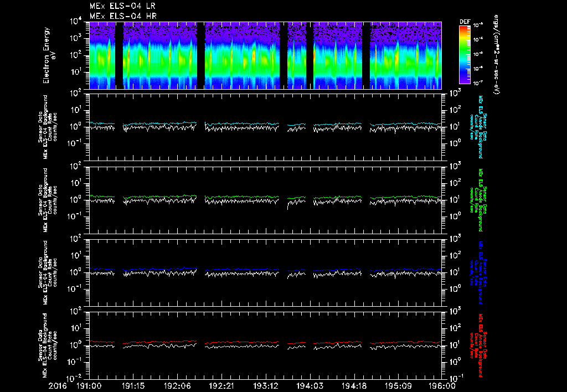Click the "192:21" time axis tick label
The image size is (567, 392).
pos(221,386)
